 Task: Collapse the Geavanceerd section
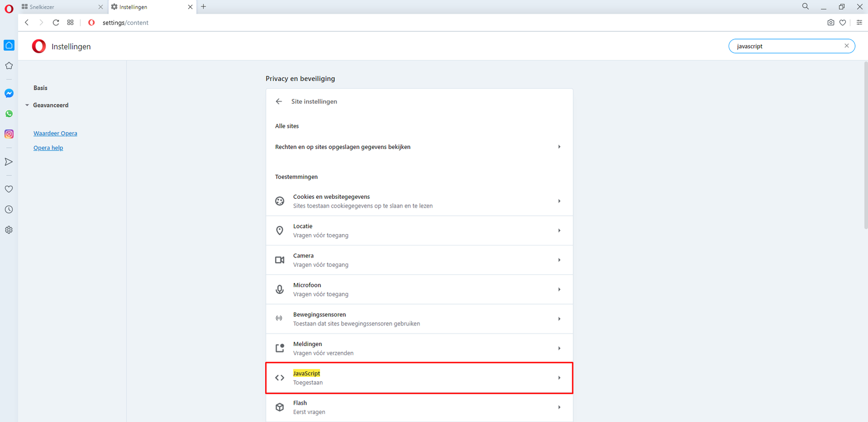50,105
